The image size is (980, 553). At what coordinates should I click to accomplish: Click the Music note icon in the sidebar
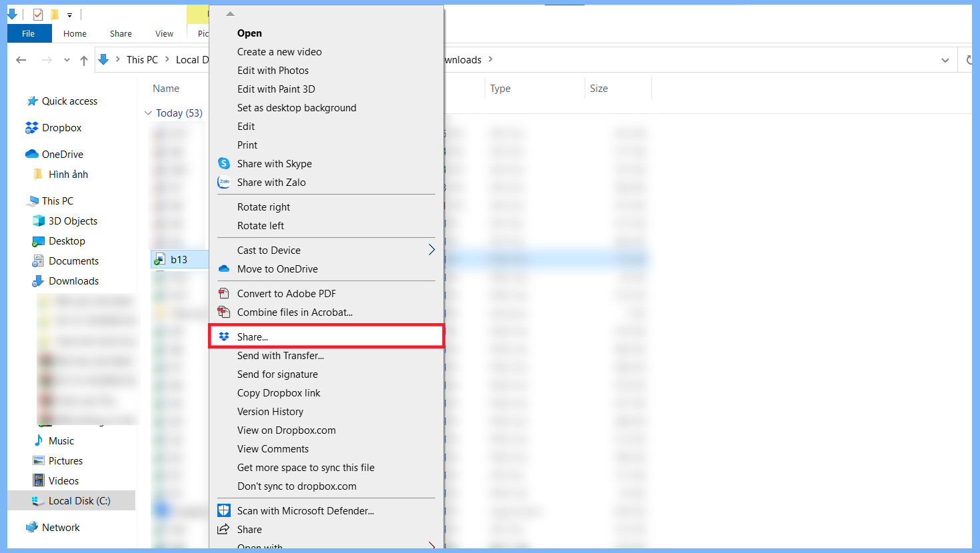pyautogui.click(x=39, y=440)
